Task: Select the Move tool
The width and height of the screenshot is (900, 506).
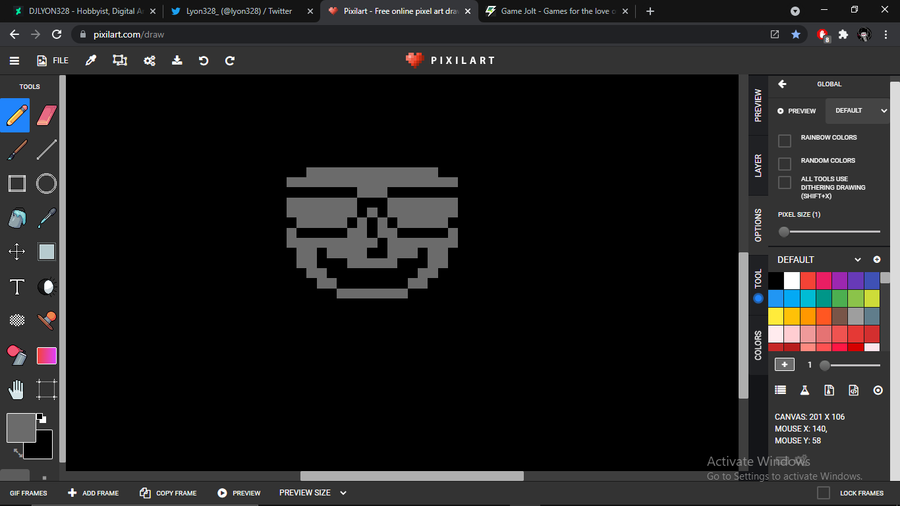Action: point(17,252)
